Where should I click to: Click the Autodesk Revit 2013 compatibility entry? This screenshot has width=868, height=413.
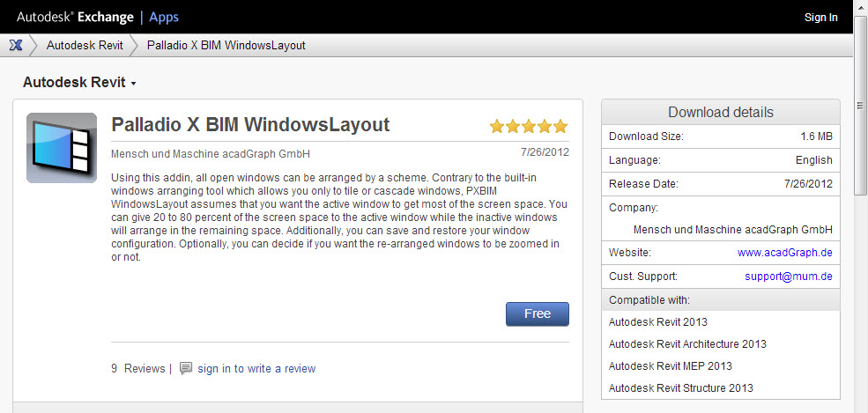(x=658, y=321)
